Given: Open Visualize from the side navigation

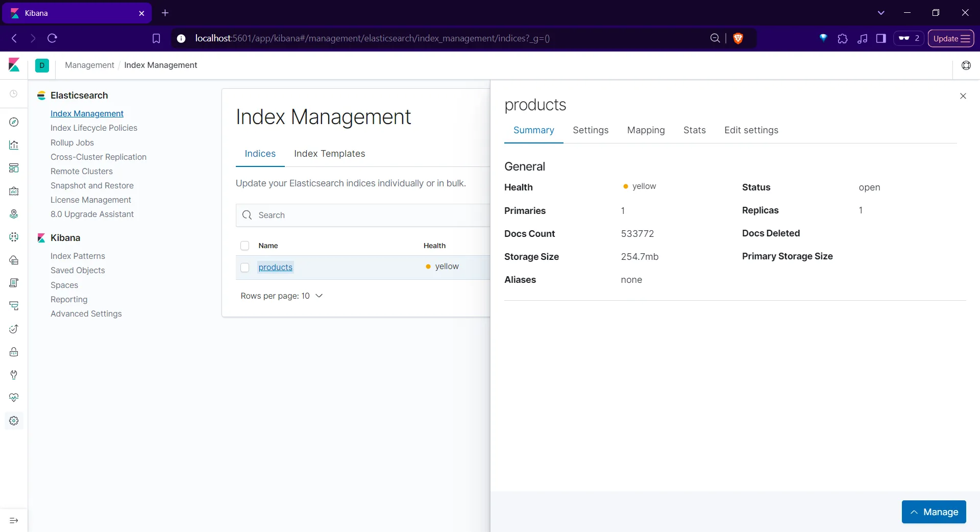Looking at the screenshot, I should click(x=14, y=145).
